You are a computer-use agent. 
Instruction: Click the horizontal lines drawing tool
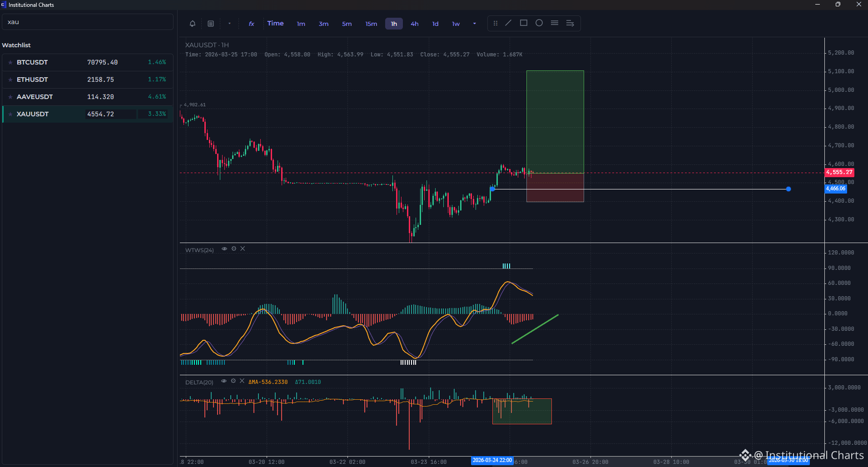point(555,23)
